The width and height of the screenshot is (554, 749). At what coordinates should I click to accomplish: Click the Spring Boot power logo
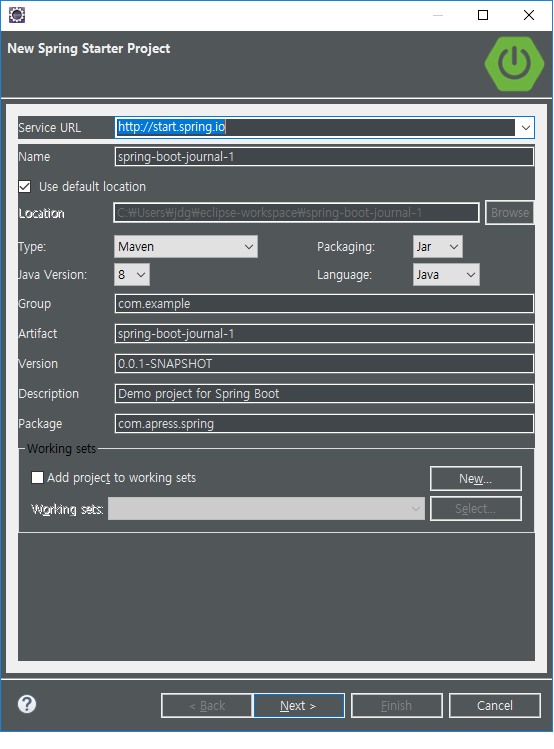coord(514,64)
